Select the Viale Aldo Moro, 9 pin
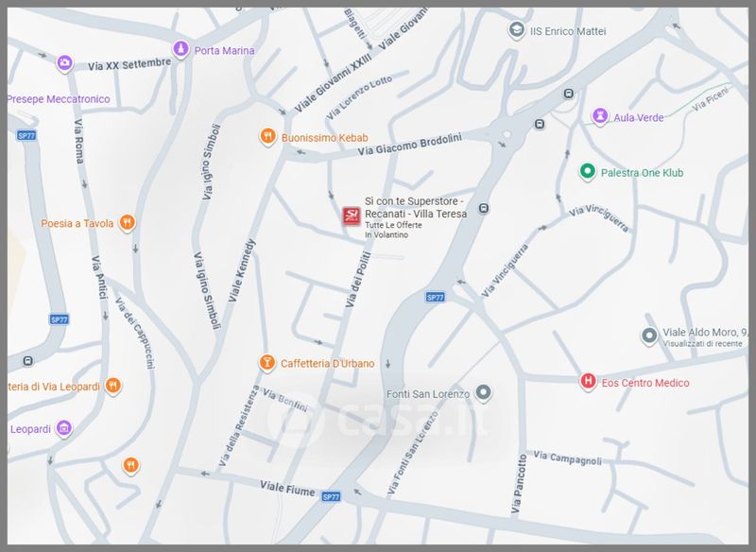This screenshot has width=756, height=552. [648, 336]
